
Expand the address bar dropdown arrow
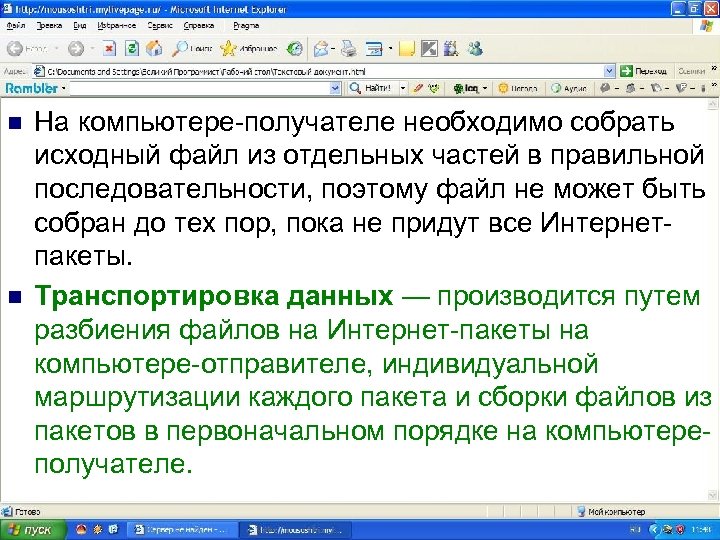tap(609, 71)
